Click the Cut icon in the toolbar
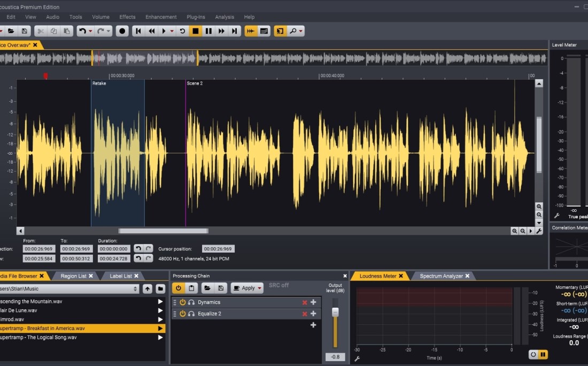The height and width of the screenshot is (366, 588). tap(40, 30)
